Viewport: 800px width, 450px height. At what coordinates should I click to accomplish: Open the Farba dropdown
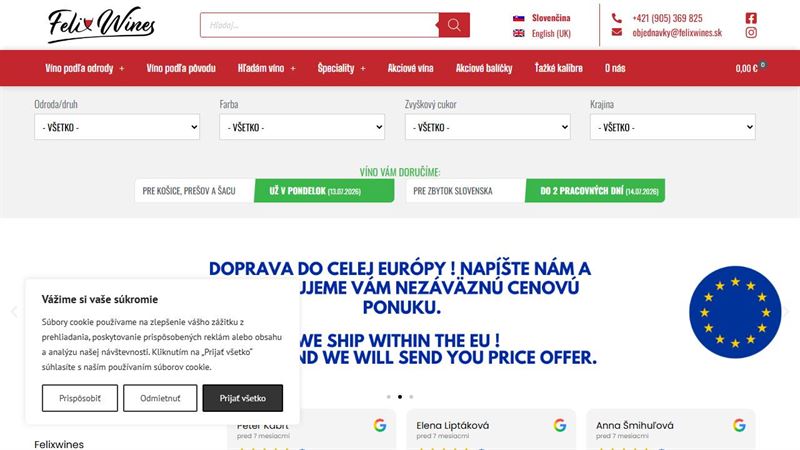click(x=302, y=127)
